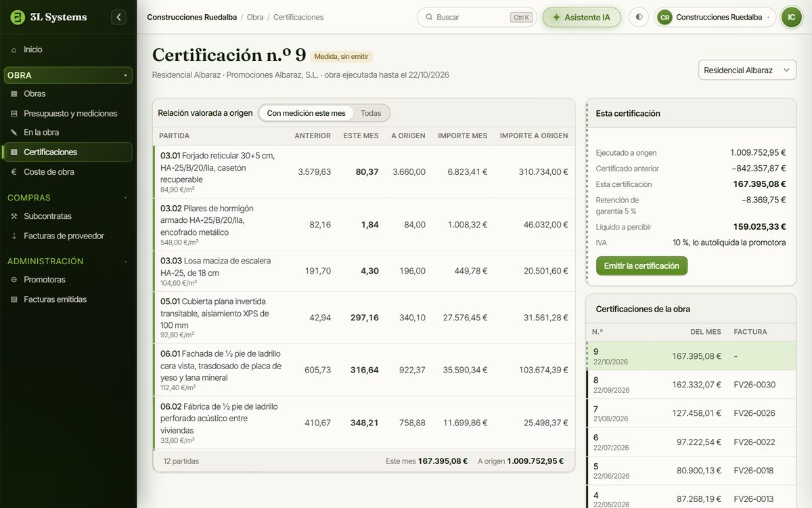This screenshot has width=812, height=508.
Task: Click the Líquido a percibir amount 159.025,33 €
Action: [759, 227]
